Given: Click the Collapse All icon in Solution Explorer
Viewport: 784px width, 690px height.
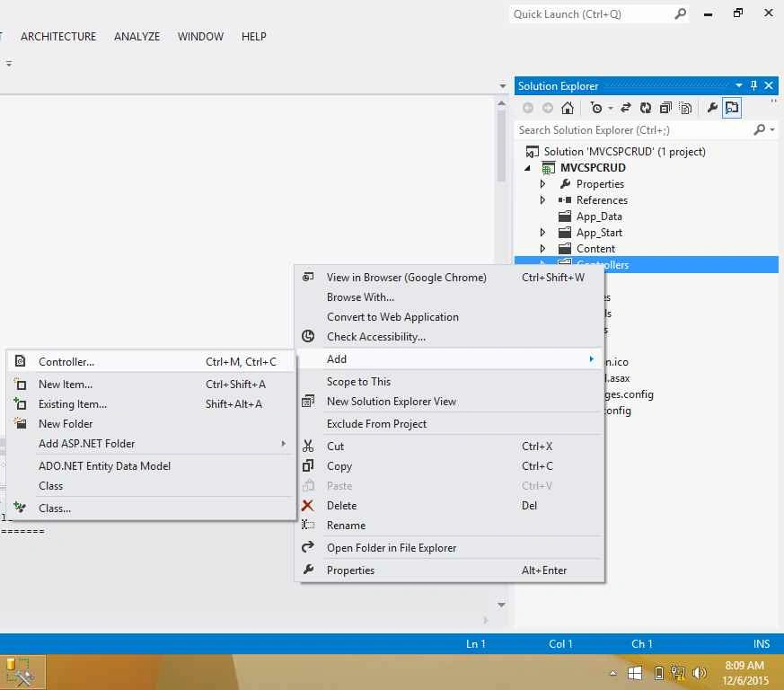Looking at the screenshot, I should coord(665,108).
